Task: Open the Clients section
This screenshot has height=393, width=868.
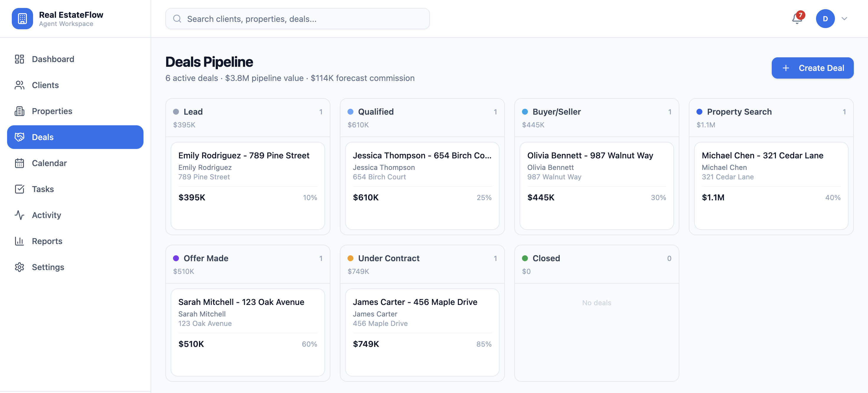Action: tap(75, 85)
